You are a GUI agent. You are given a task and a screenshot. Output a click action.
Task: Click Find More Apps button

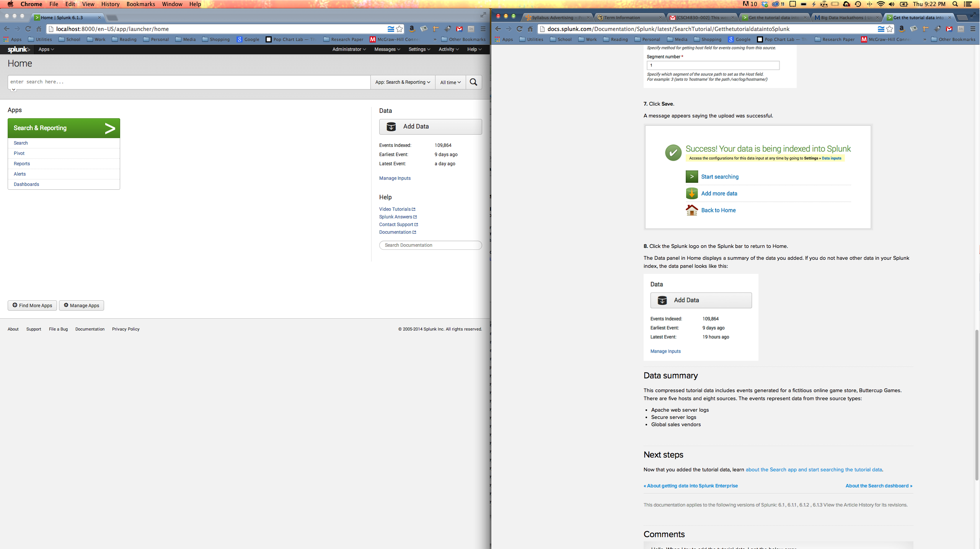(x=32, y=305)
